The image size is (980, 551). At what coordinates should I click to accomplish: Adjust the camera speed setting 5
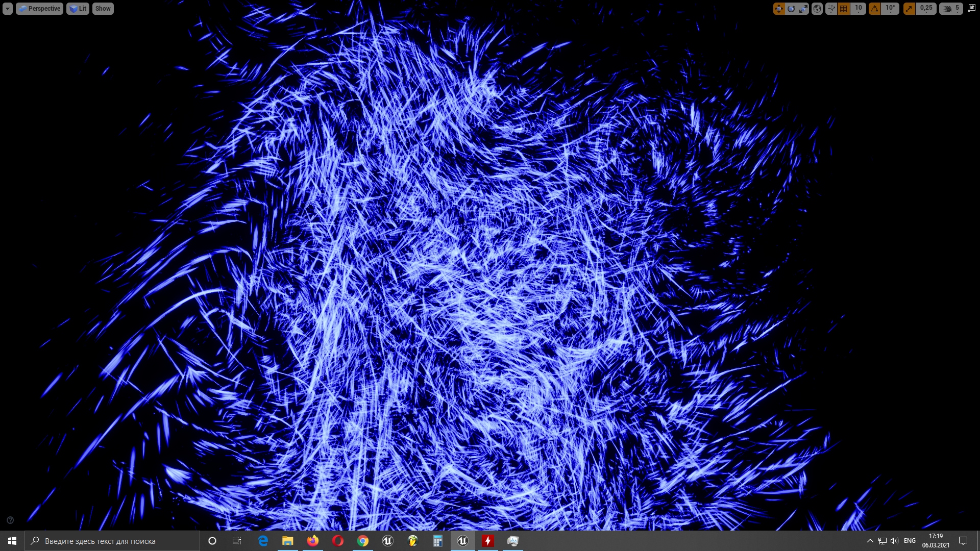point(951,9)
